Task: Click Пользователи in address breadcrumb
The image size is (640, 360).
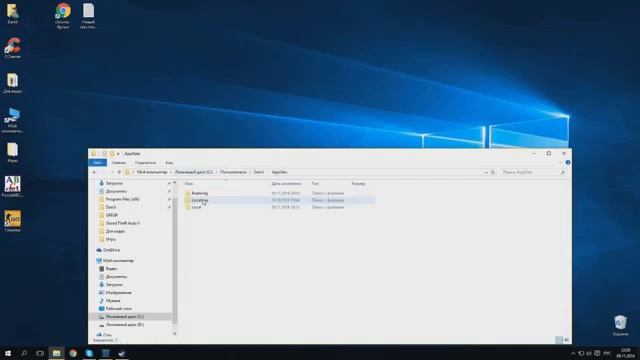Action: click(x=233, y=172)
